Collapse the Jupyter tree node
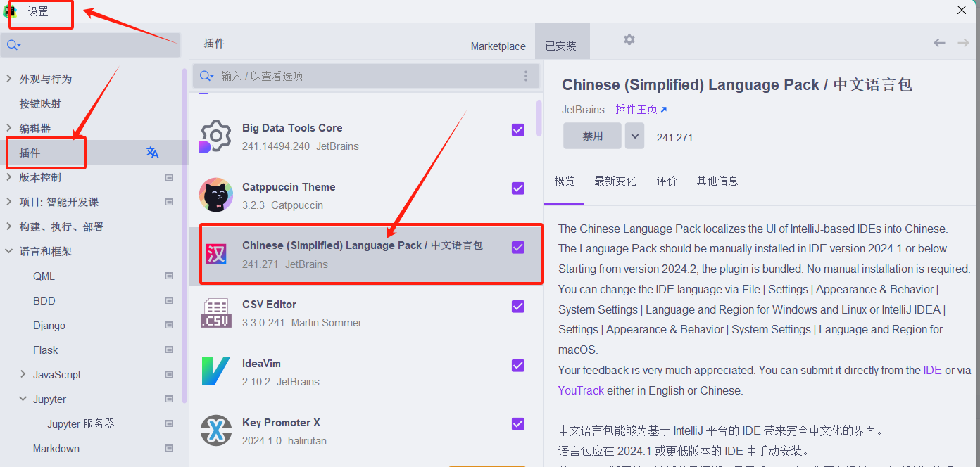 [x=23, y=399]
